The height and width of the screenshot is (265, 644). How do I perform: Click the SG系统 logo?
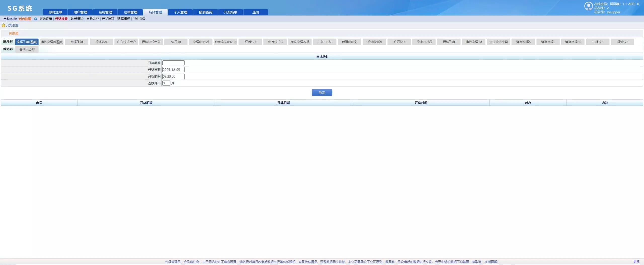click(x=20, y=8)
